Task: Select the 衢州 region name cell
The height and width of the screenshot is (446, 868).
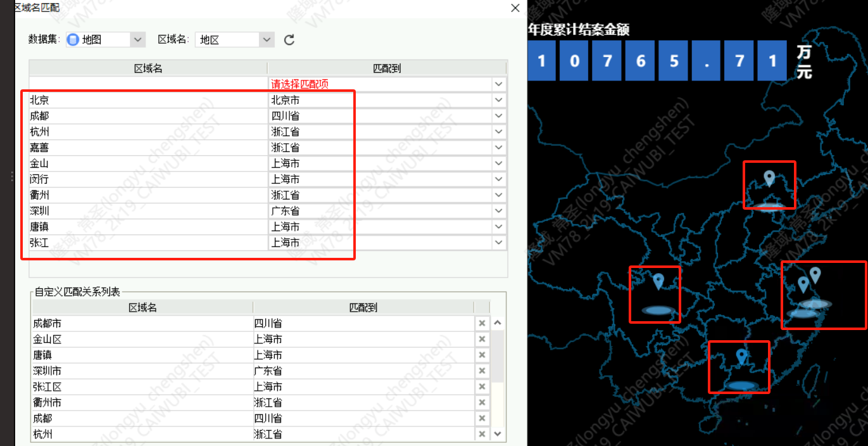Action: click(x=148, y=195)
